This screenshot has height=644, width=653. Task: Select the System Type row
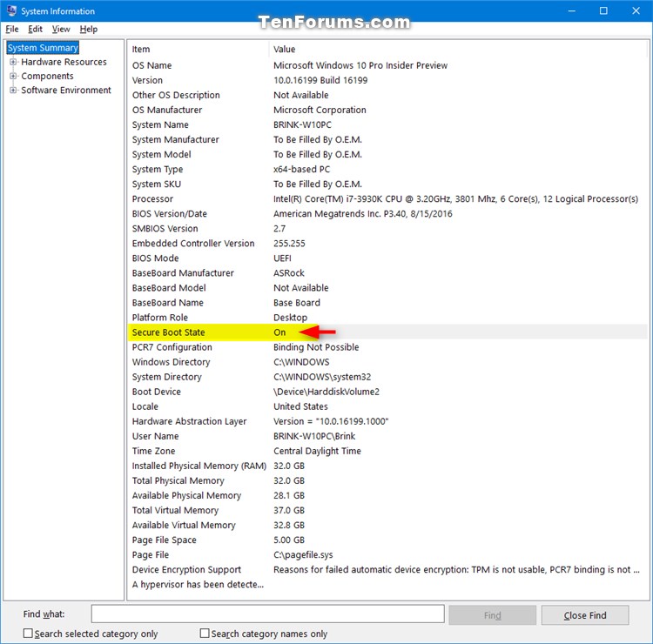387,170
